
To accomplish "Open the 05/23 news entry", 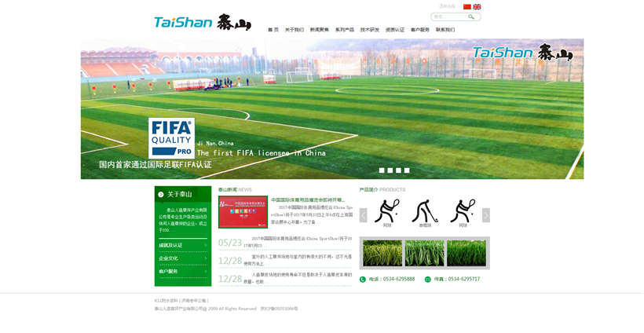I will click(285, 242).
